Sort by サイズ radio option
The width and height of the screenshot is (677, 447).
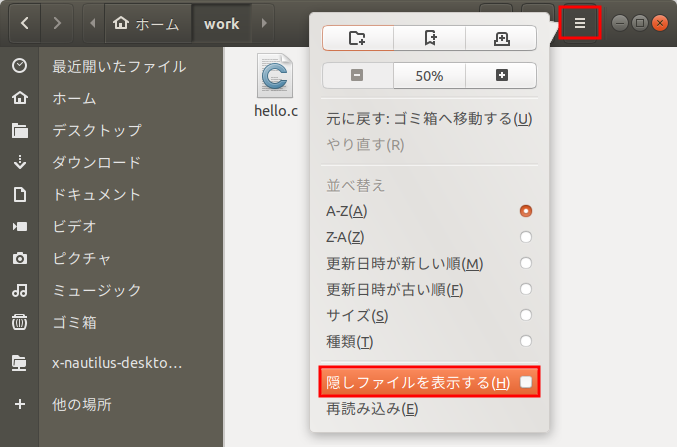pyautogui.click(x=526, y=316)
